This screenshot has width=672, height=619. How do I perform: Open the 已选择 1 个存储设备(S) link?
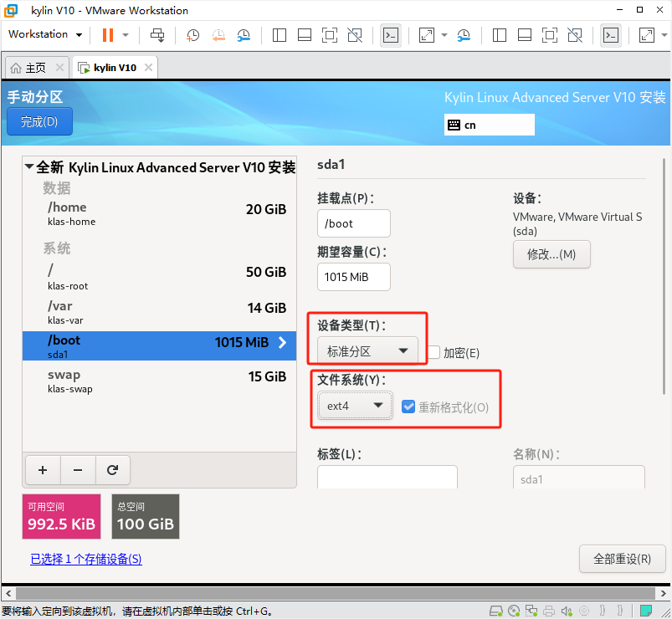point(85,559)
